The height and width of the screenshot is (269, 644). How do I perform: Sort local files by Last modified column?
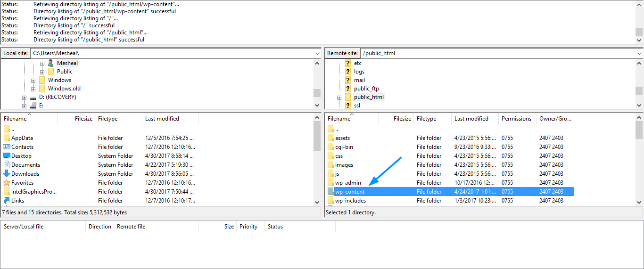coord(162,119)
